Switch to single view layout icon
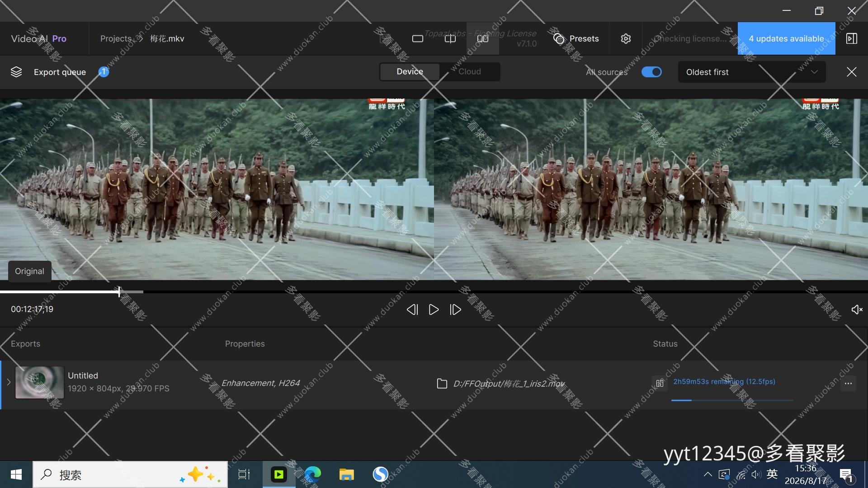This screenshot has width=868, height=488. pyautogui.click(x=418, y=39)
